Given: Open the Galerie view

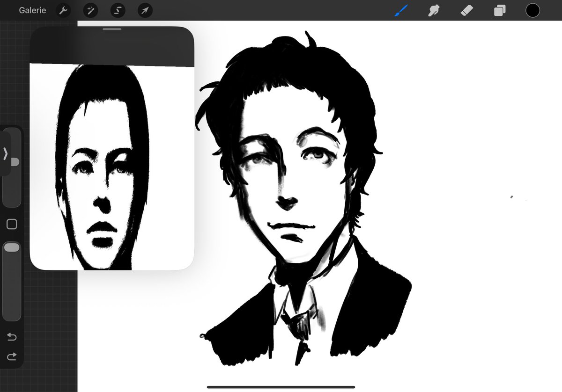Looking at the screenshot, I should (32, 10).
